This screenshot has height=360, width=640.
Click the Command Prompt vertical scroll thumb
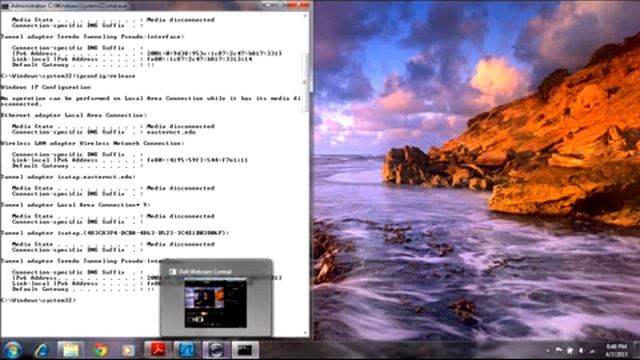pyautogui.click(x=305, y=82)
